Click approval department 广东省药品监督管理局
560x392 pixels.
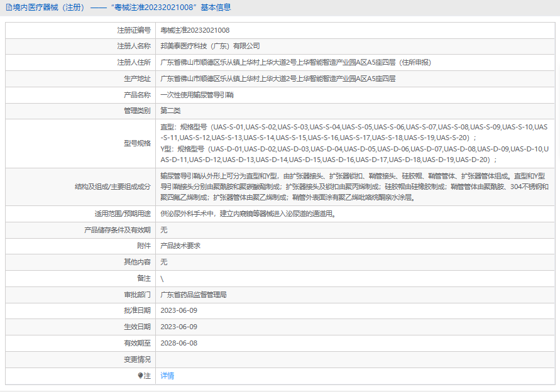click(x=193, y=295)
